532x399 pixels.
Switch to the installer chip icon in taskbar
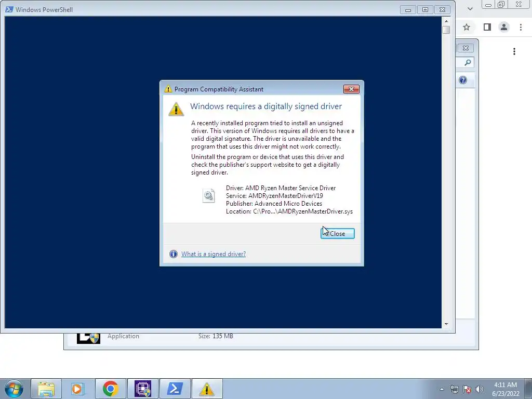(x=142, y=389)
